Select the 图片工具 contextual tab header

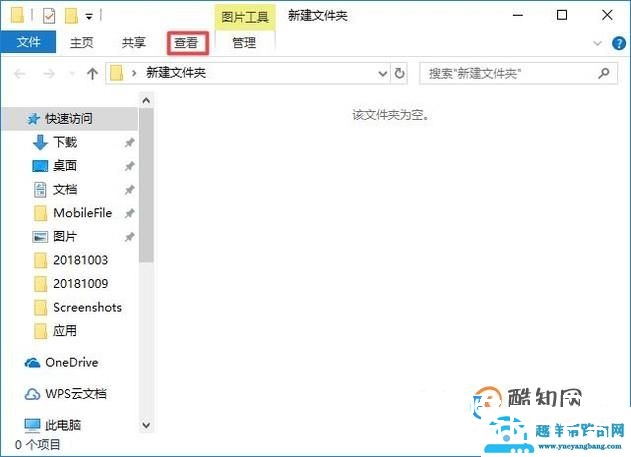tap(245, 17)
